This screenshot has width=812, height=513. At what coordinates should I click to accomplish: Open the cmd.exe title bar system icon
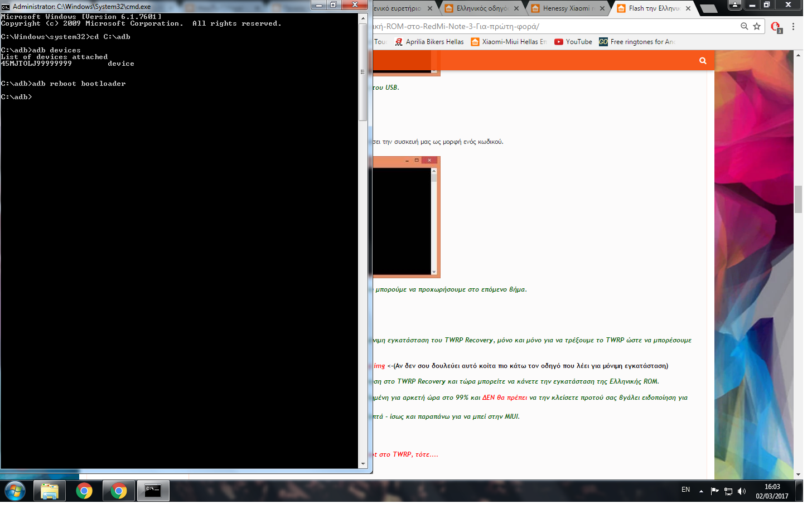(x=6, y=7)
